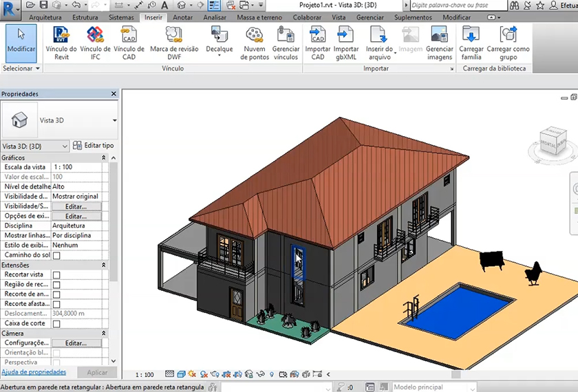Screen dimensions: 578x392
Task: Toggle the Recortar vista checkbox
Action: coord(56,274)
